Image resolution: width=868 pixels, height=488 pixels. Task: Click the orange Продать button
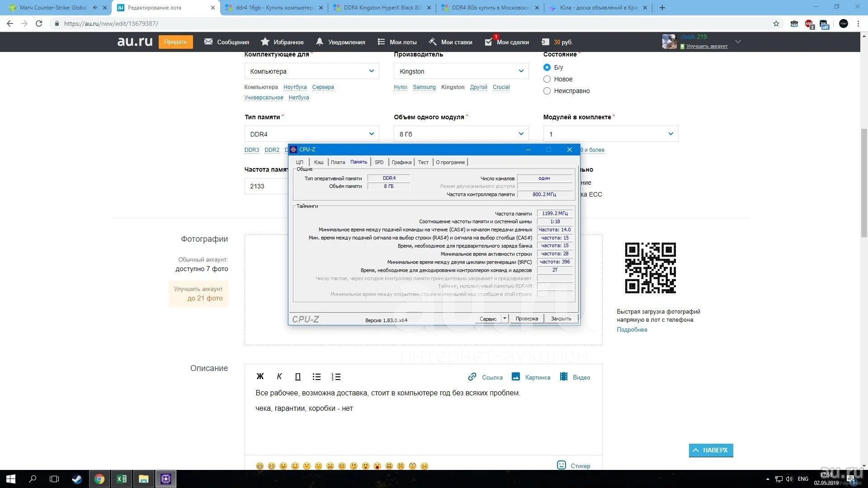(x=175, y=42)
